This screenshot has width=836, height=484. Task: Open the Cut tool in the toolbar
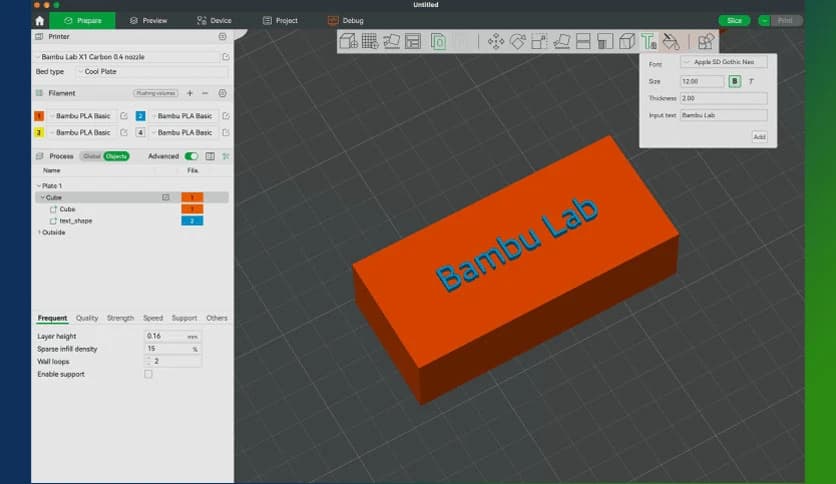(x=584, y=41)
